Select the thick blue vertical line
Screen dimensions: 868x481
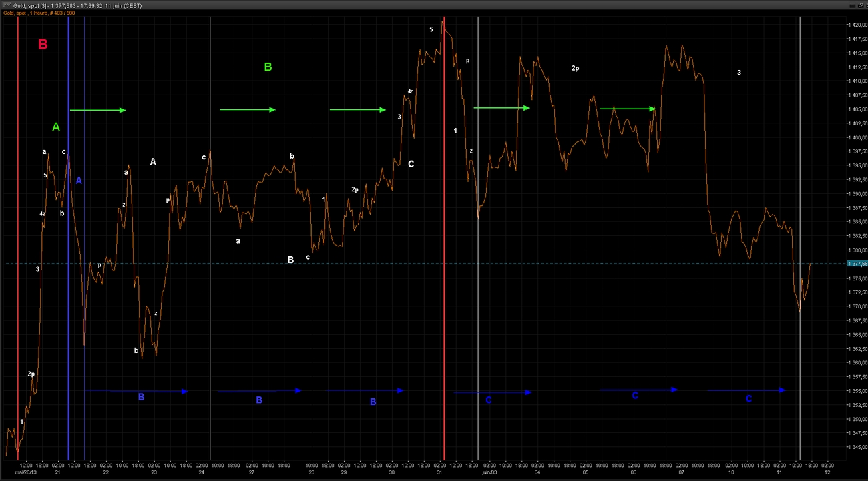tap(68, 300)
